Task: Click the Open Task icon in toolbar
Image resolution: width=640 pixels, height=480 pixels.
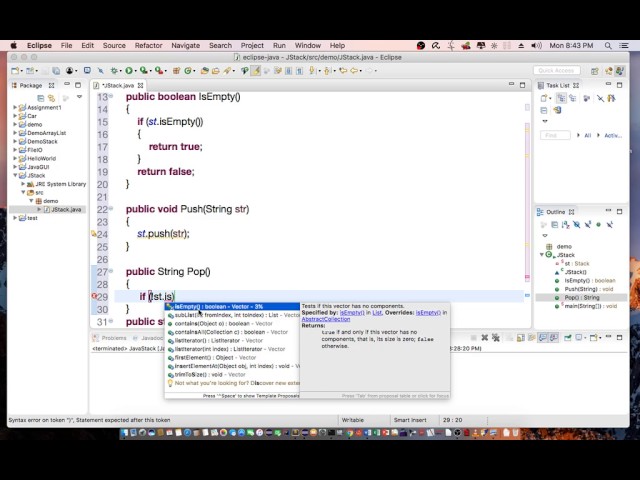Action: tap(216, 71)
